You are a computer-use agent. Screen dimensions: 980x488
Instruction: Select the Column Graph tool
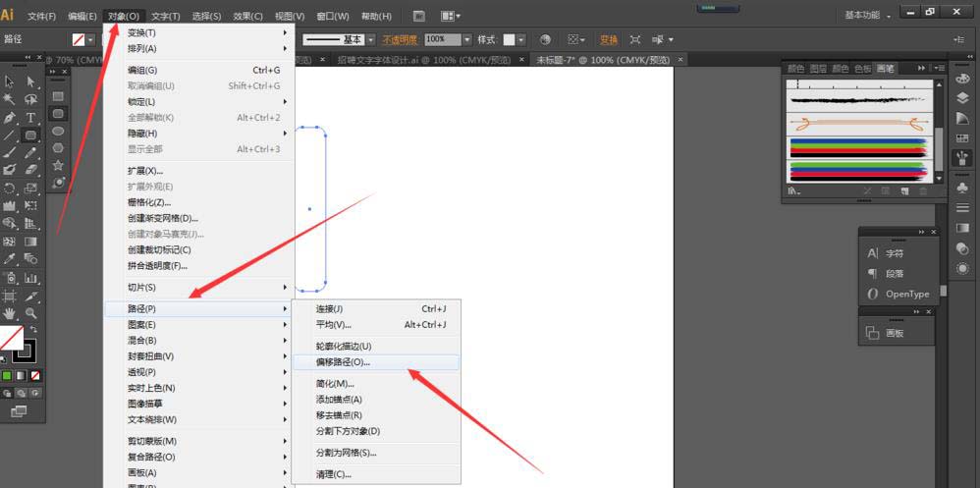(30, 277)
